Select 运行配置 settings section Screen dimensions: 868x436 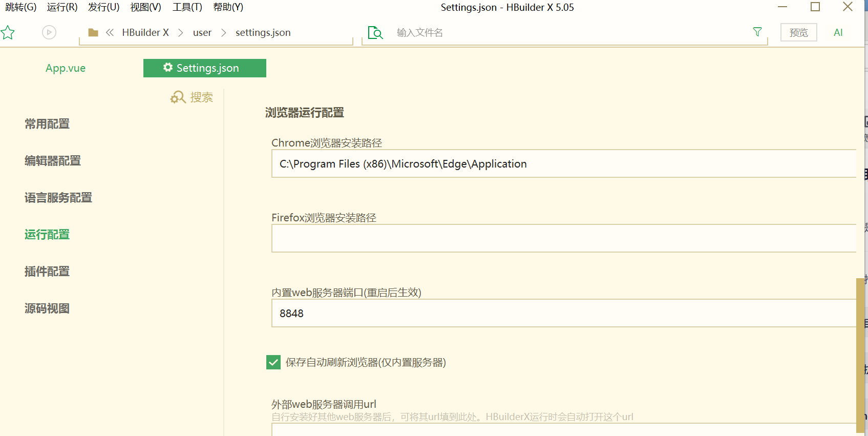[47, 235]
